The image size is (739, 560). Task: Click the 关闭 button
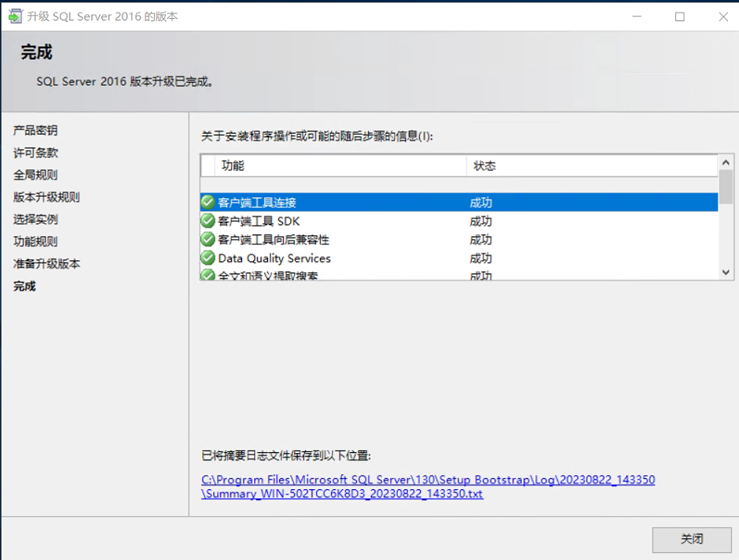[x=692, y=540]
